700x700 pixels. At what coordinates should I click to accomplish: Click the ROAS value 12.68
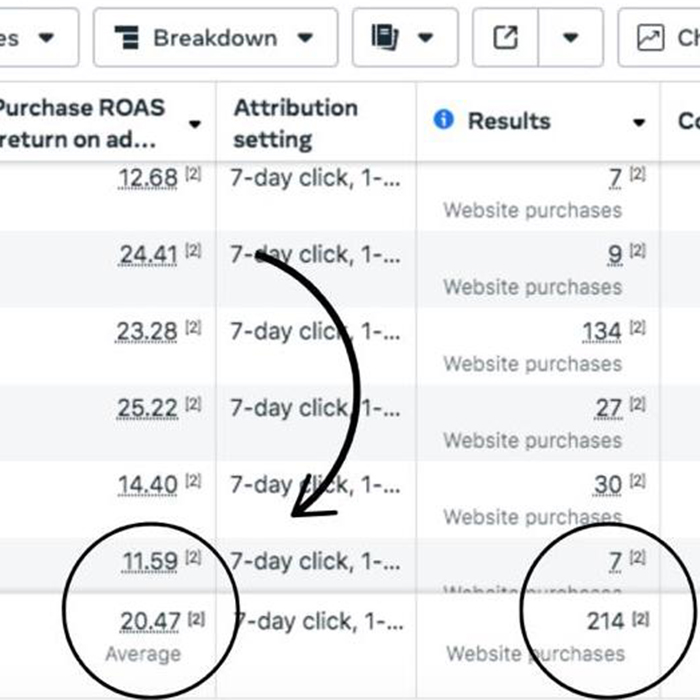[148, 178]
